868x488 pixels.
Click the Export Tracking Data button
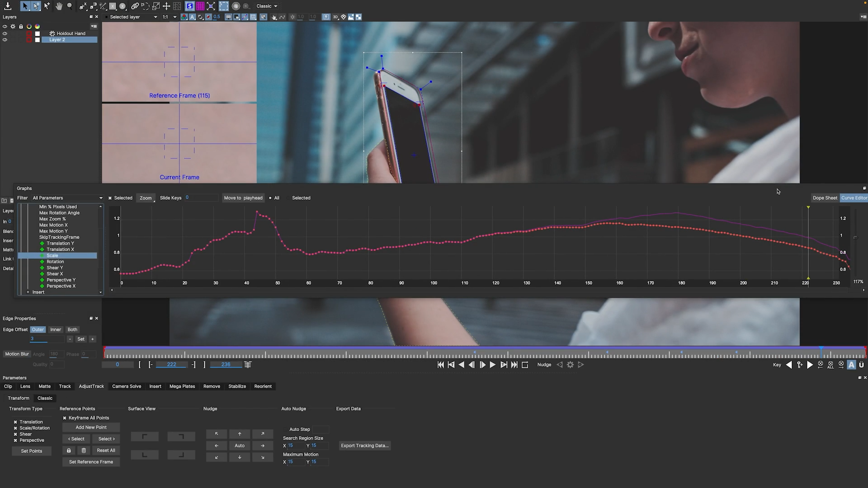364,446
